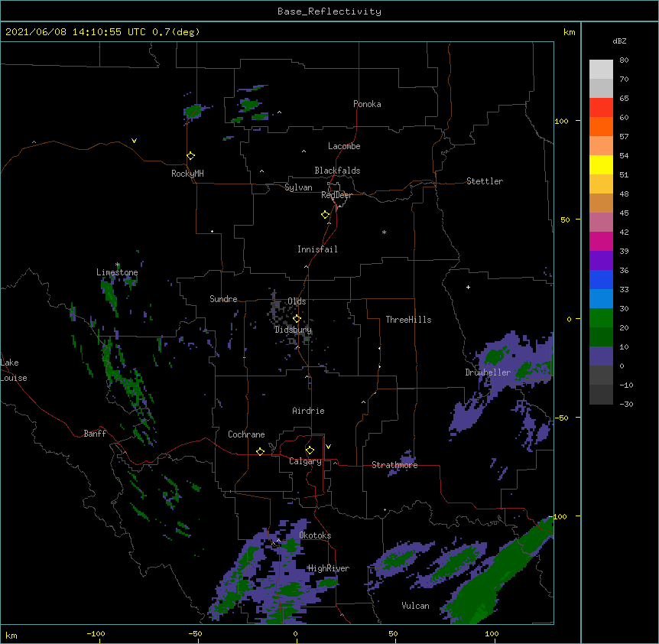659x644 pixels.
Task: Pick the purple swatch beside 39 in legend
Action: point(601,260)
